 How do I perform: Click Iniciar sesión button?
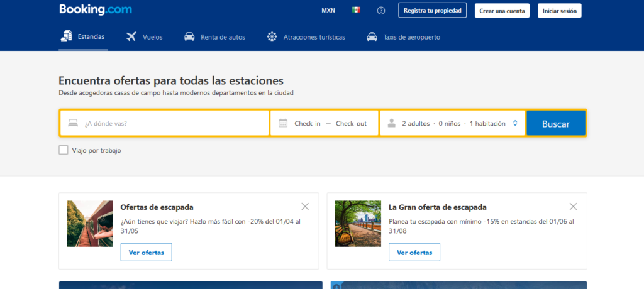[559, 11]
